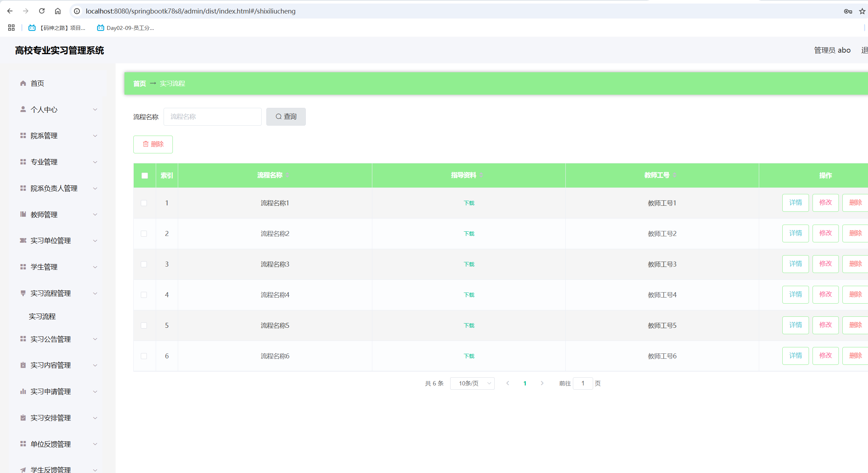Open the 实习流程 submenu item
The height and width of the screenshot is (473, 868).
click(x=42, y=316)
